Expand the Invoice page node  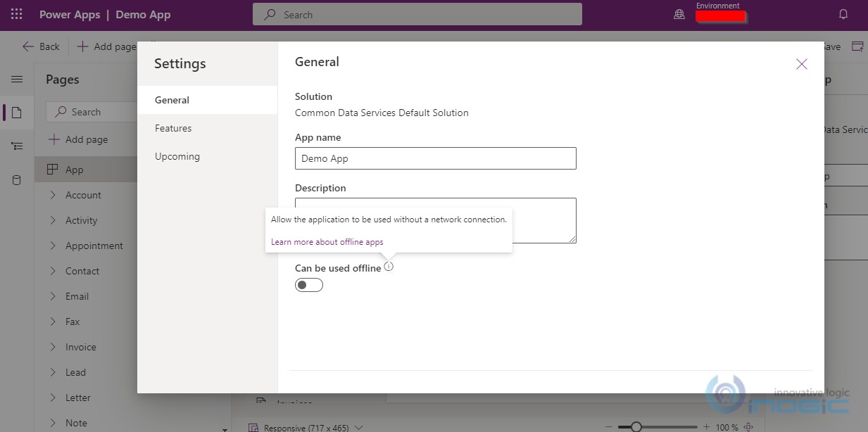pos(53,347)
